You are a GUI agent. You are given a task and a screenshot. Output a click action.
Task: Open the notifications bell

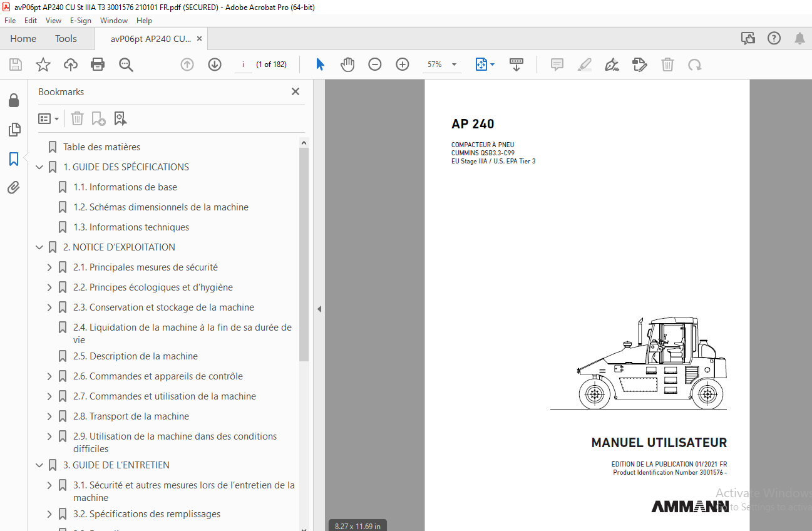[x=800, y=39]
